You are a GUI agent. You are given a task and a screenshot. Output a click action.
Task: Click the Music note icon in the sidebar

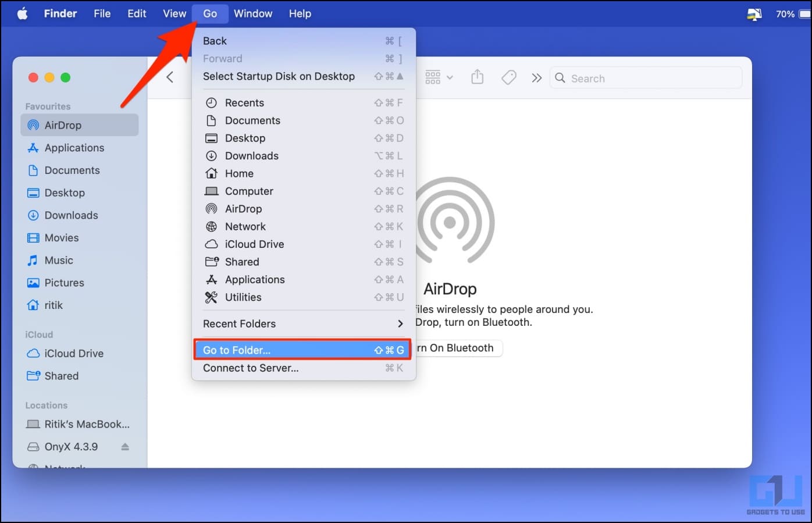(33, 261)
